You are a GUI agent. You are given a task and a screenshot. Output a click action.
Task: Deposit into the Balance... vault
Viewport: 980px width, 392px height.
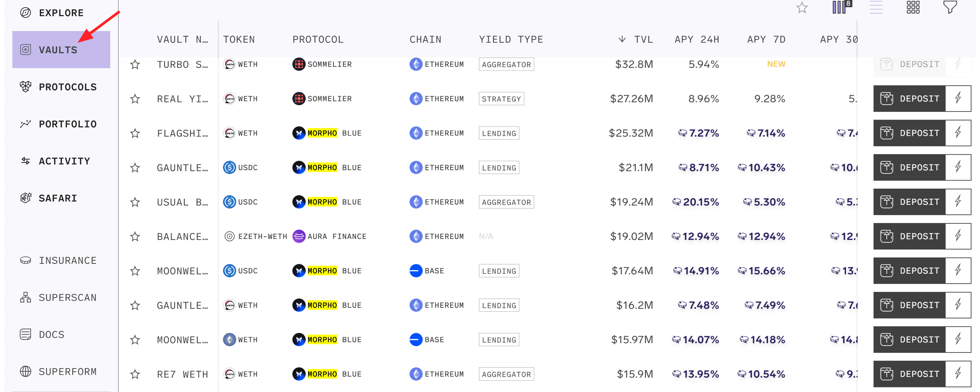909,236
